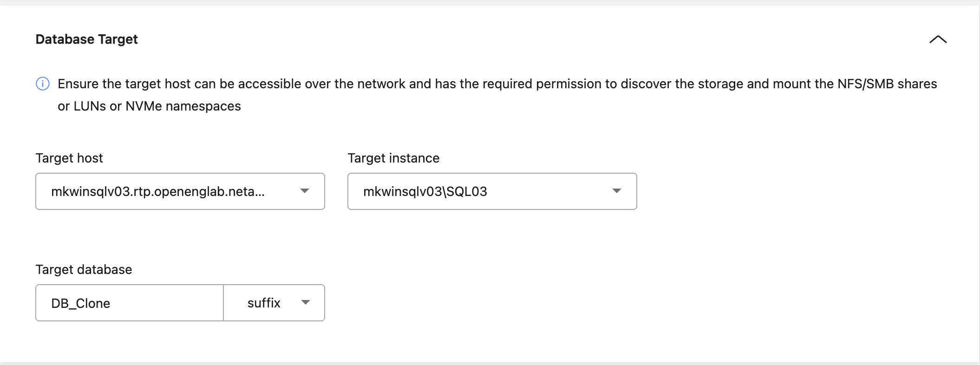Click the Target host label
The image size is (980, 365).
tap(69, 158)
